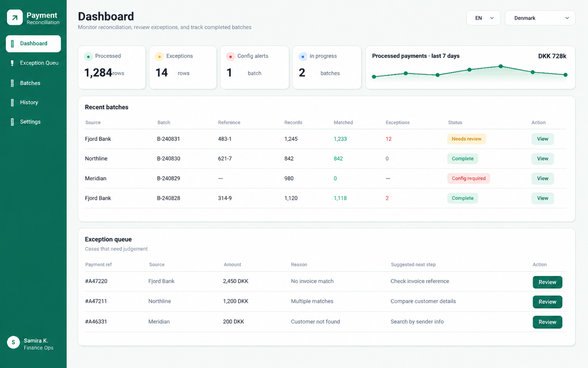Image resolution: width=588 pixels, height=368 pixels.
Task: Review payment #A47211
Action: 547,302
